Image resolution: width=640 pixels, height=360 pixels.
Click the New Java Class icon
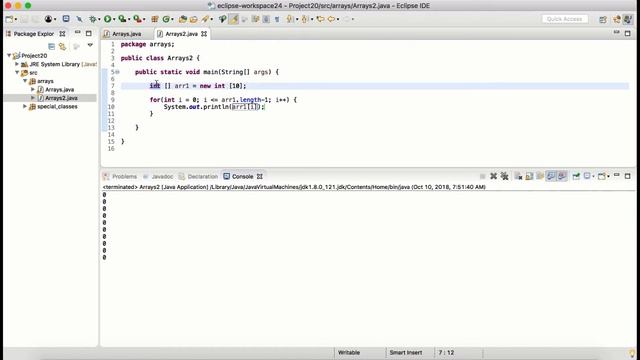(x=166, y=19)
